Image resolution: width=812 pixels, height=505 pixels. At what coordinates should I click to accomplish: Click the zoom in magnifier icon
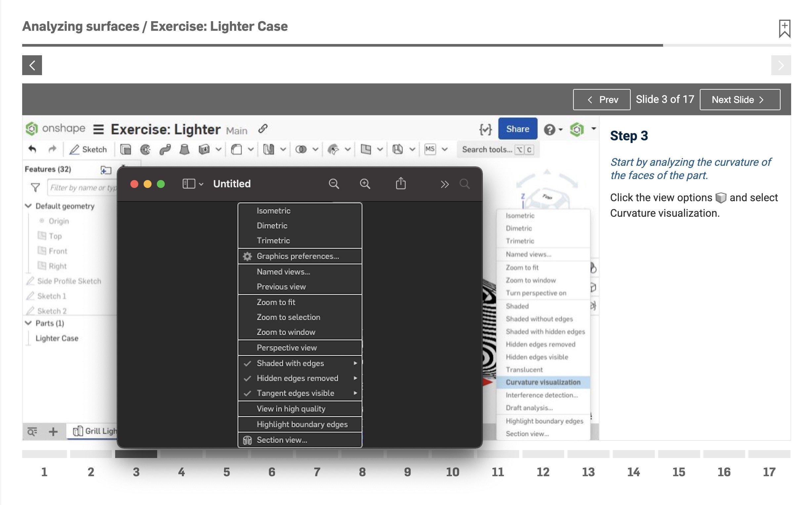pos(365,184)
